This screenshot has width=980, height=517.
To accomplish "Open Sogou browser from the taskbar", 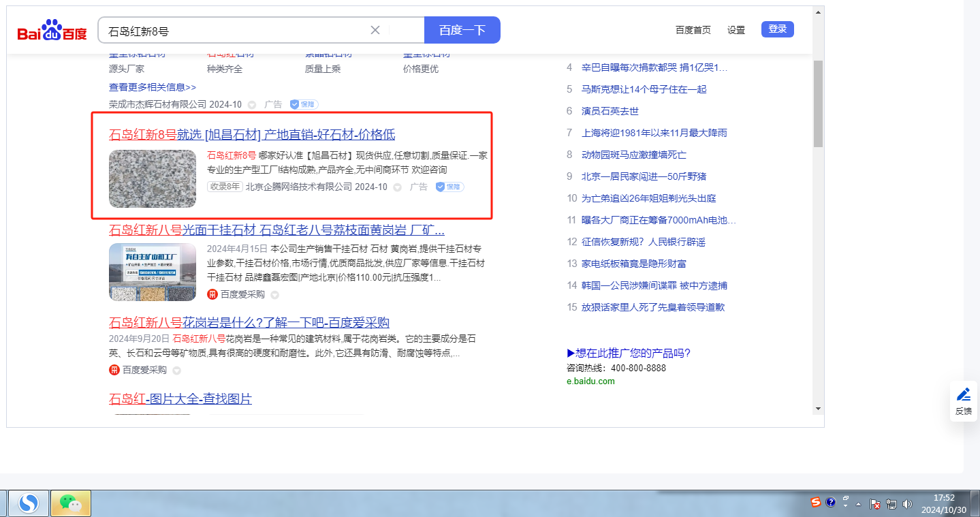I will pos(29,503).
